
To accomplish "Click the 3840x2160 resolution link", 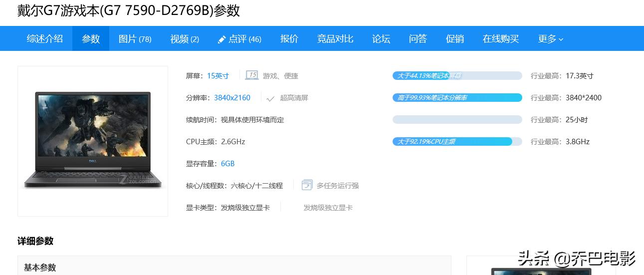I will tap(232, 98).
